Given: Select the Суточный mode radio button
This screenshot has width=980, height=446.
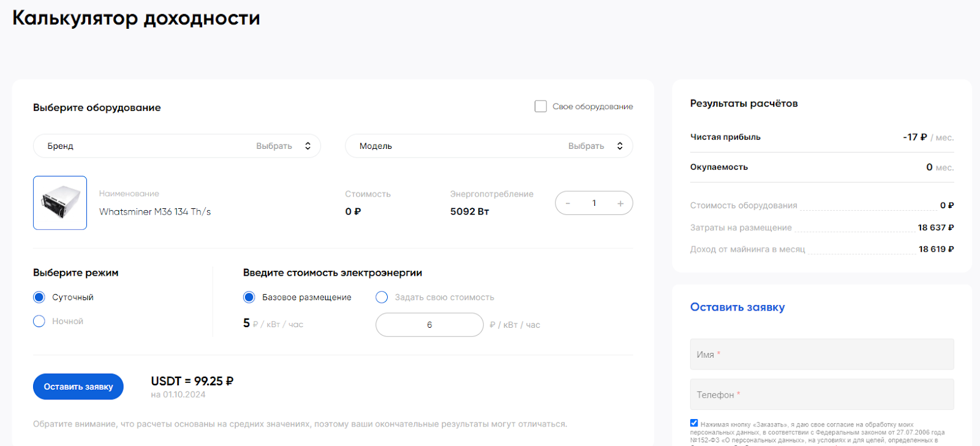Looking at the screenshot, I should point(39,297).
